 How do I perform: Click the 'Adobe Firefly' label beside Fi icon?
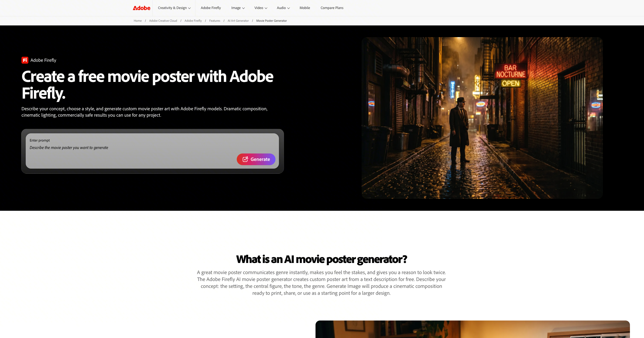(x=43, y=60)
